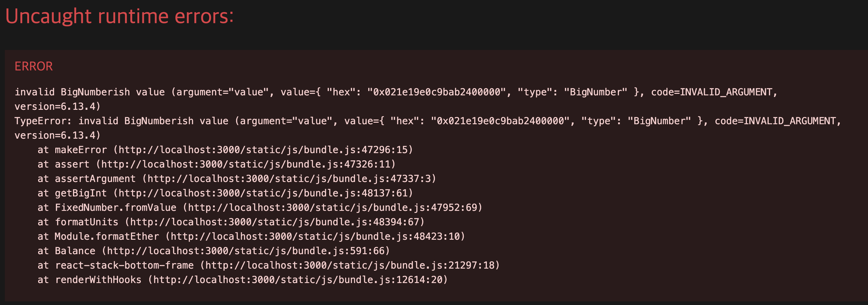Image resolution: width=868 pixels, height=305 pixels.
Task: Click the 'at makeError' function name
Action: (72, 150)
